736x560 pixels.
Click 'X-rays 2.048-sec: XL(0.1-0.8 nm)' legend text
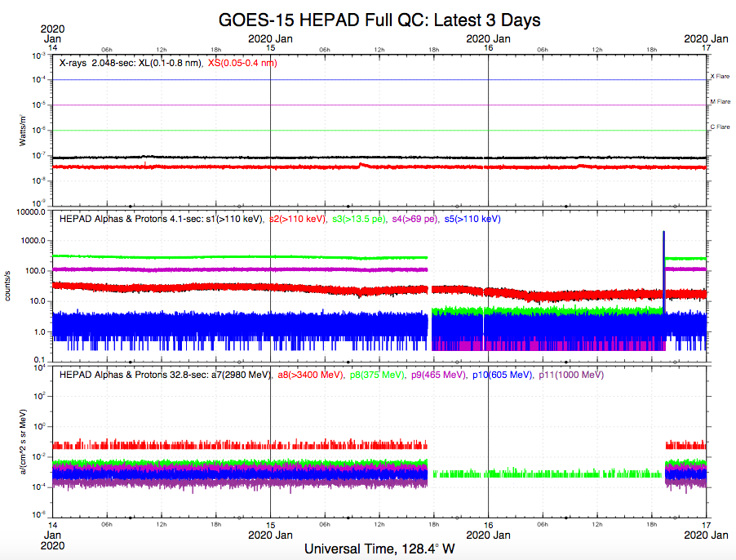pos(131,63)
